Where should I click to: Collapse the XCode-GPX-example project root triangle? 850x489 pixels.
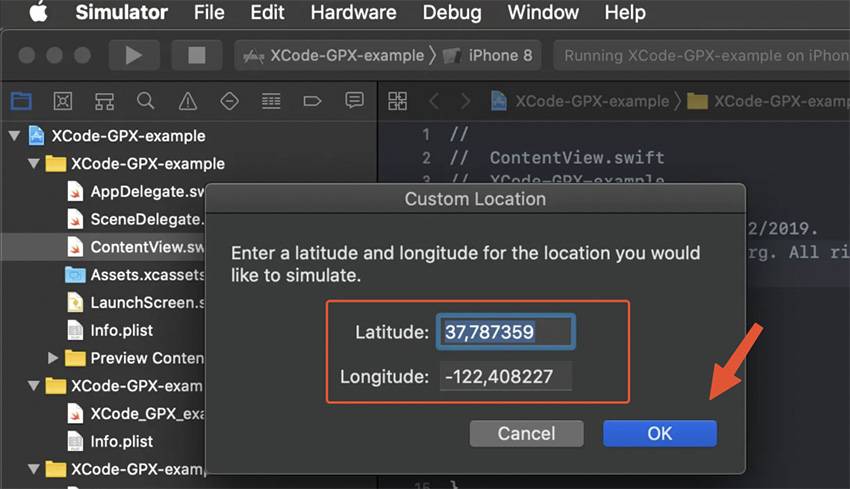[15, 136]
